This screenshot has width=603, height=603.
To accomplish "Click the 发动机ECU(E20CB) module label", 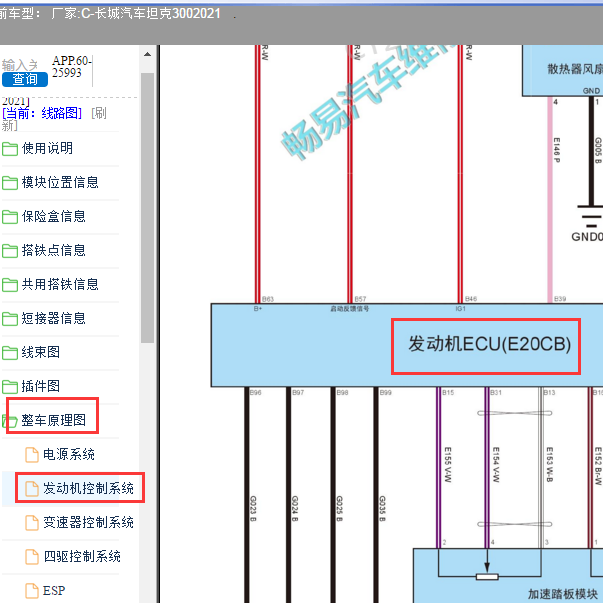I will 489,344.
